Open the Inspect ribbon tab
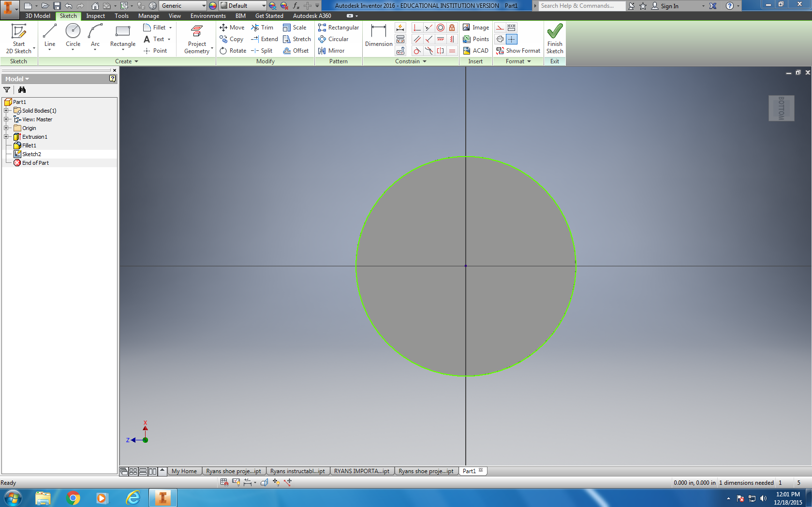The image size is (812, 507). pos(95,16)
